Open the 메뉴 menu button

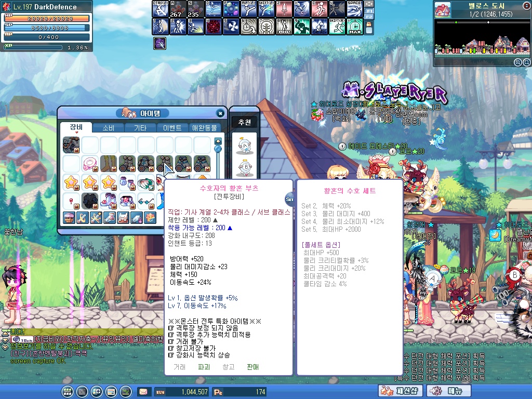[448, 391]
